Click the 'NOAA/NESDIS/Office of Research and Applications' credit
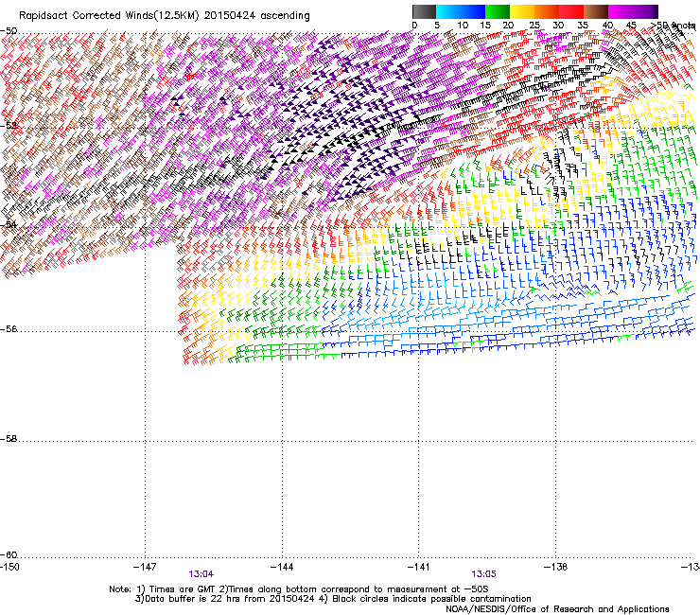 557,609
